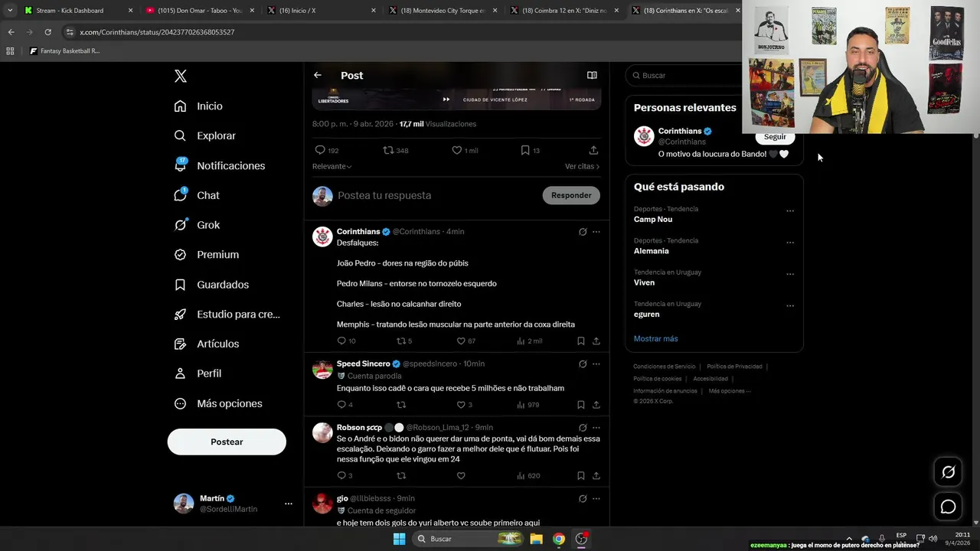980x551 pixels.
Task: Open reader view icon next to Post header
Action: [592, 75]
